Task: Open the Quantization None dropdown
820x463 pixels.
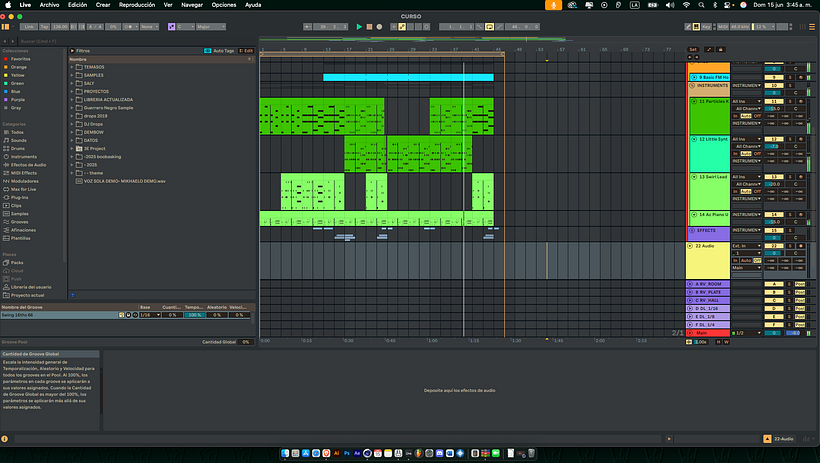Action: click(149, 27)
